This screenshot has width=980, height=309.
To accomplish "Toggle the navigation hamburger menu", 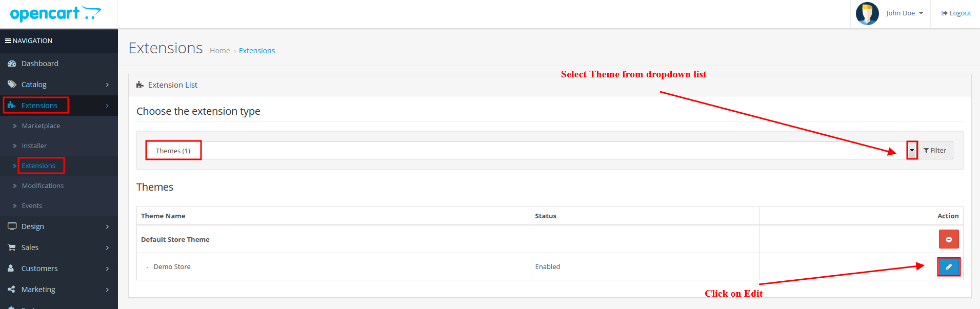I will point(8,40).
